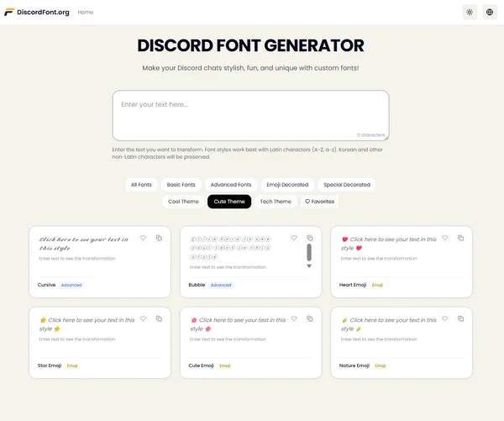Screen dimensions: 504x421
Task: Select the Tech Theme filter
Action: [276, 202]
